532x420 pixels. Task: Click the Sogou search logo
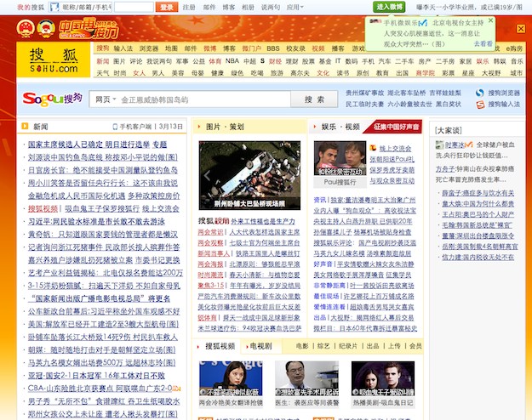52,99
